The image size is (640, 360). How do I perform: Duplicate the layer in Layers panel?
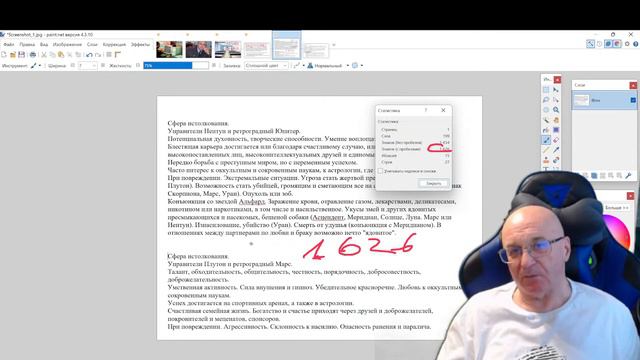(594, 176)
